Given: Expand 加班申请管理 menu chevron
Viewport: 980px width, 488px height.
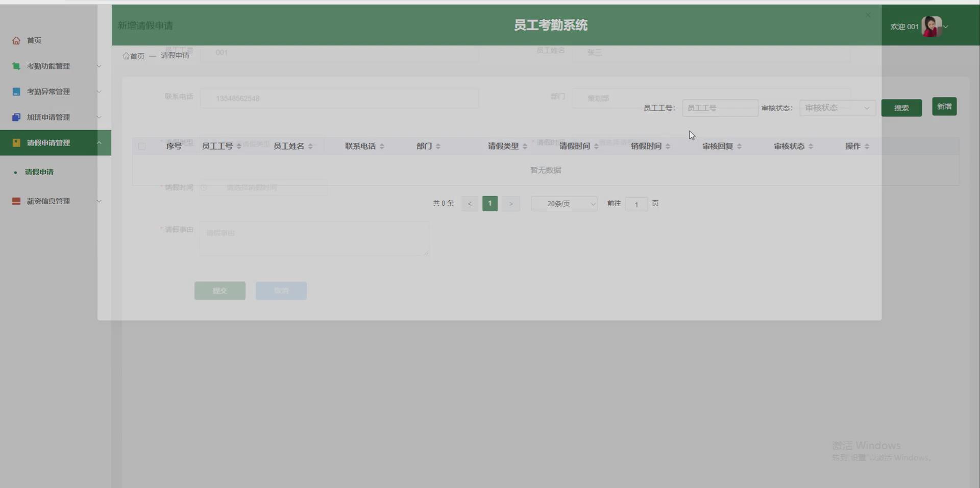Looking at the screenshot, I should (x=99, y=117).
